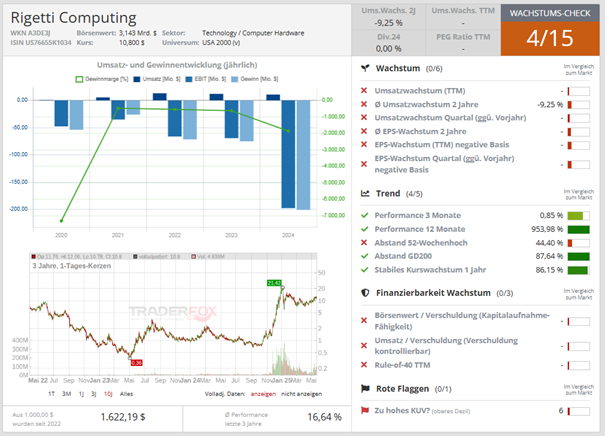
Task: Click the red X beside EPS-Wachstum Quartal
Action: (364, 164)
